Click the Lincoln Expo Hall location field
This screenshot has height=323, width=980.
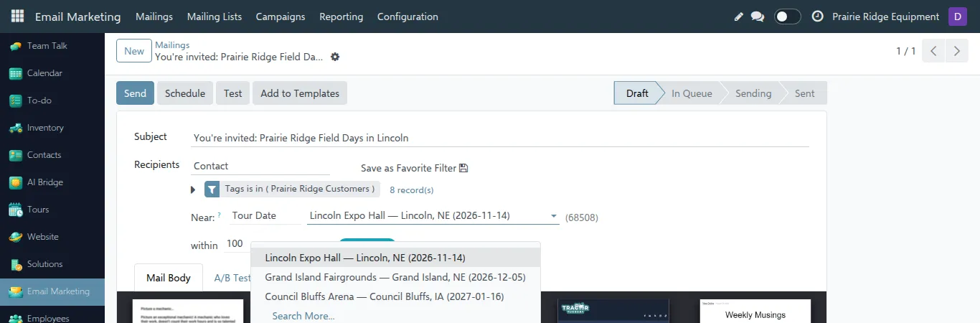click(433, 215)
